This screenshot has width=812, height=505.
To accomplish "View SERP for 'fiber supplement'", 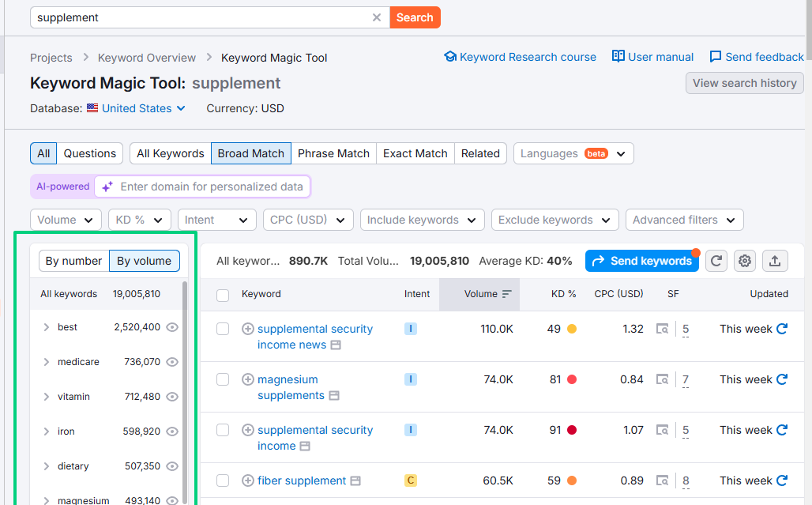I will click(x=662, y=481).
